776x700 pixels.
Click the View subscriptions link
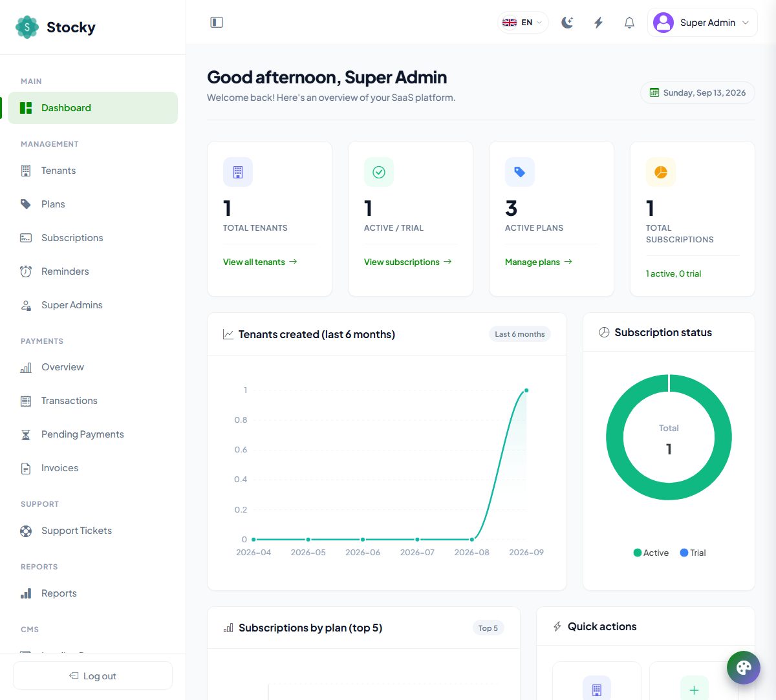pos(407,262)
